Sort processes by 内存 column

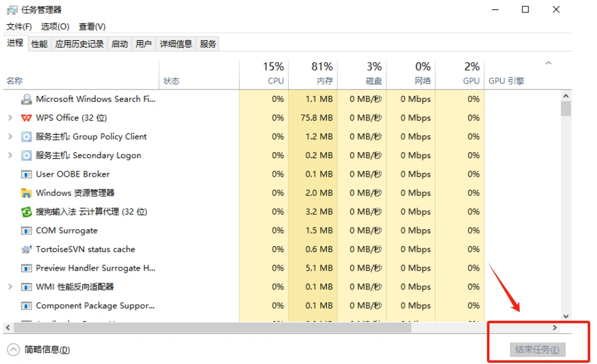[x=313, y=74]
